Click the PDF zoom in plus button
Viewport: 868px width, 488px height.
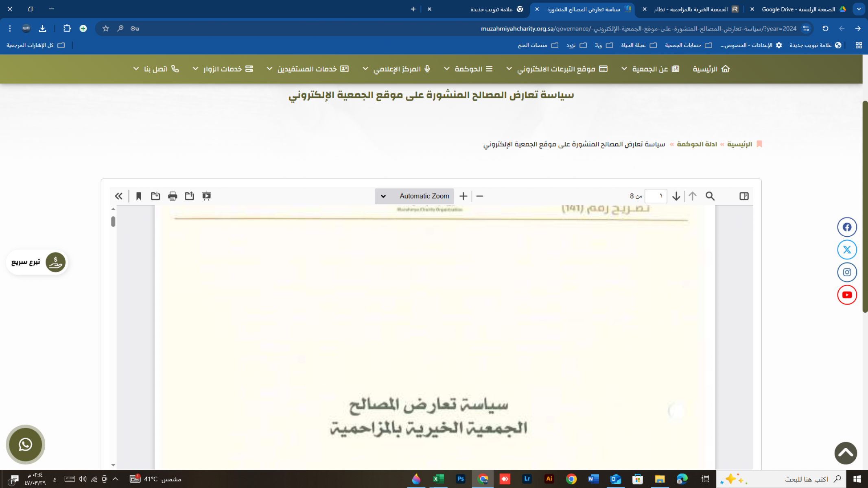463,196
